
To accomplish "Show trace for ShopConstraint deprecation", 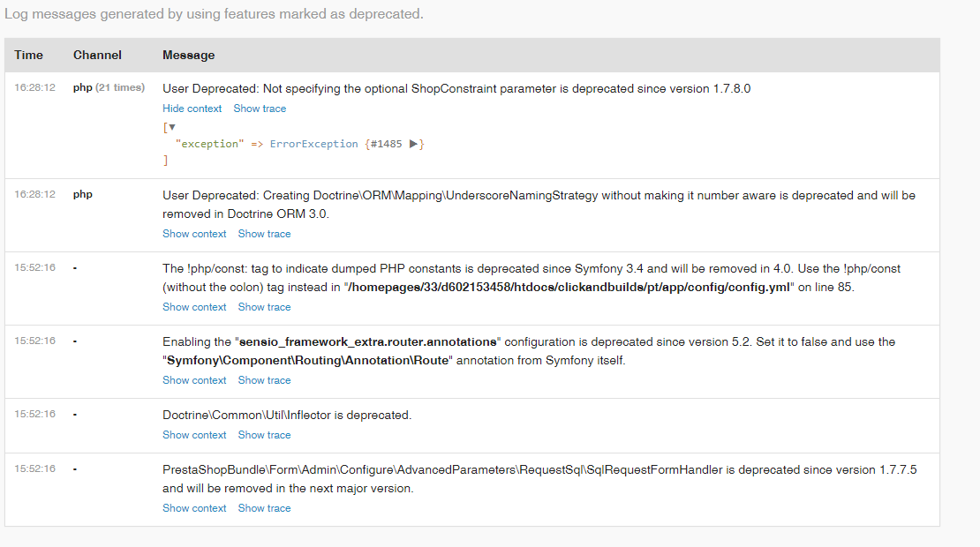I will pos(260,109).
